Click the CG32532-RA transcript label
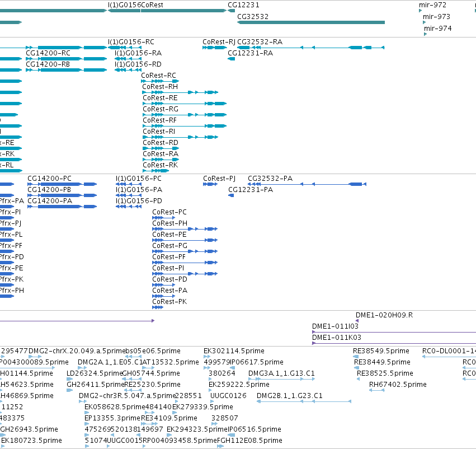476x449 pixels. (260, 42)
